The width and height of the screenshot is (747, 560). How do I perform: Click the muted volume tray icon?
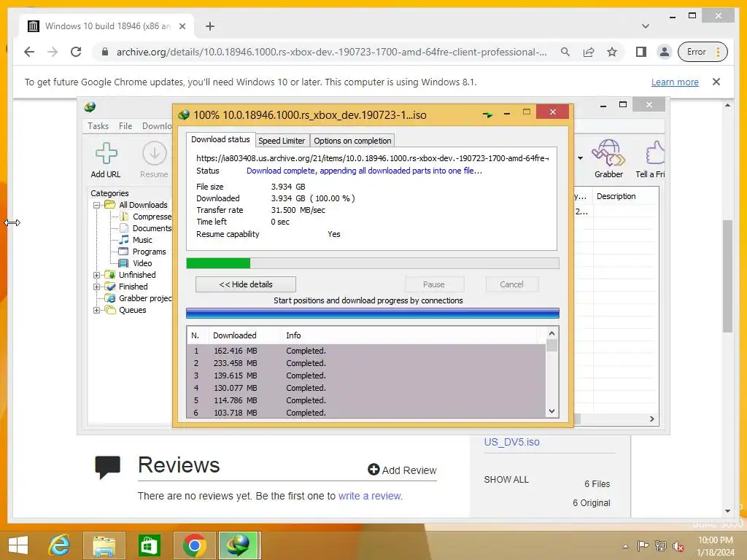point(678,546)
